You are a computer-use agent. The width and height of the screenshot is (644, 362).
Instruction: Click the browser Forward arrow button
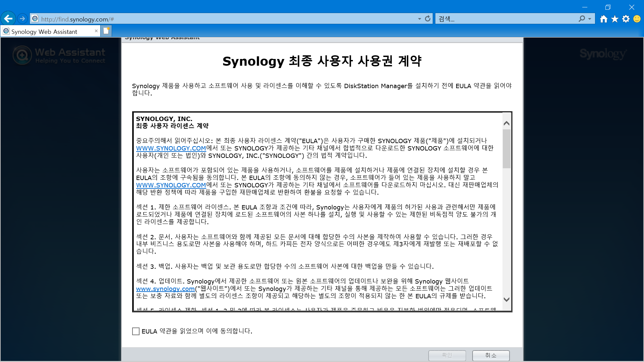[22, 19]
